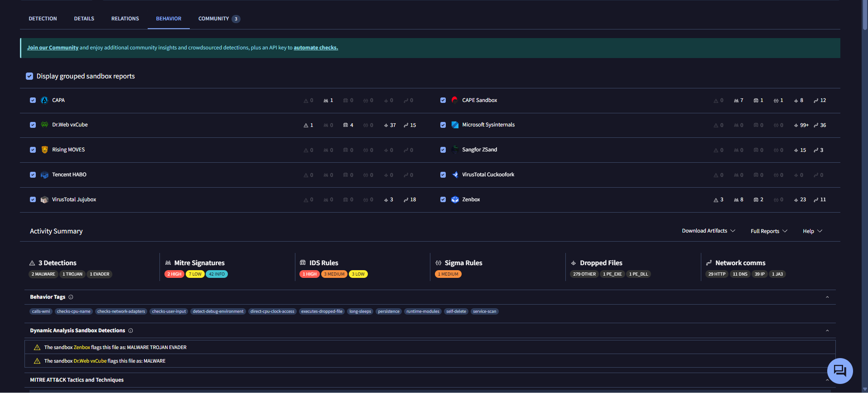Click the persistence behavior tag
This screenshot has height=393, width=868.
click(x=389, y=311)
